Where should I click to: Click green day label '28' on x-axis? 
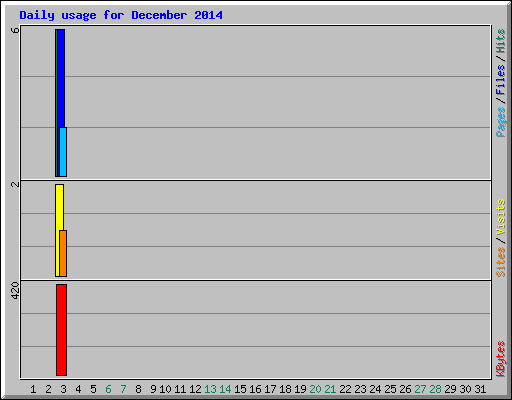tap(435, 389)
